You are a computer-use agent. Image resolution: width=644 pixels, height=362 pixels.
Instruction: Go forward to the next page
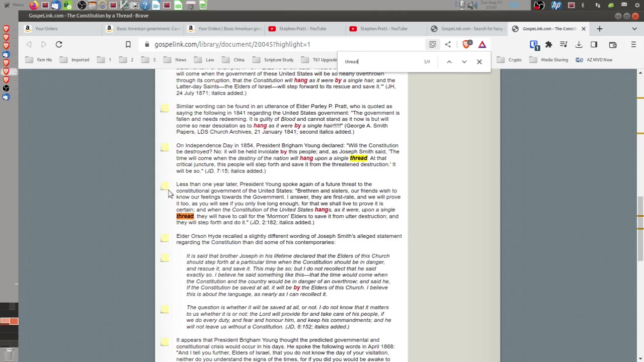pyautogui.click(x=44, y=44)
